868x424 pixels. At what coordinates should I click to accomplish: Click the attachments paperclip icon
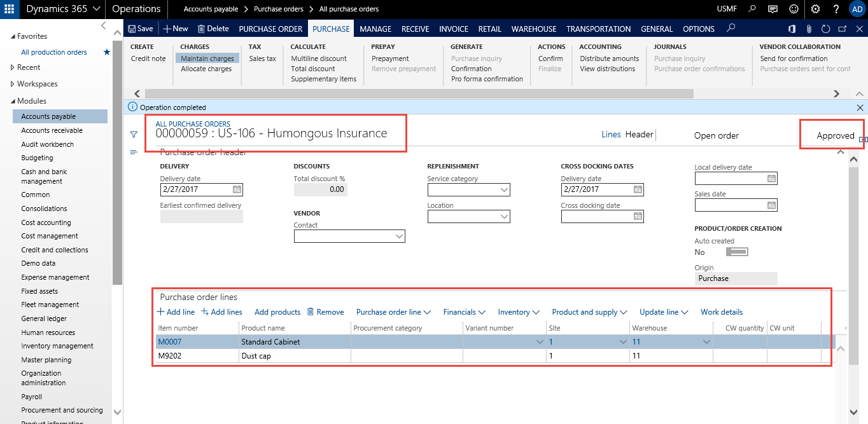(x=808, y=29)
